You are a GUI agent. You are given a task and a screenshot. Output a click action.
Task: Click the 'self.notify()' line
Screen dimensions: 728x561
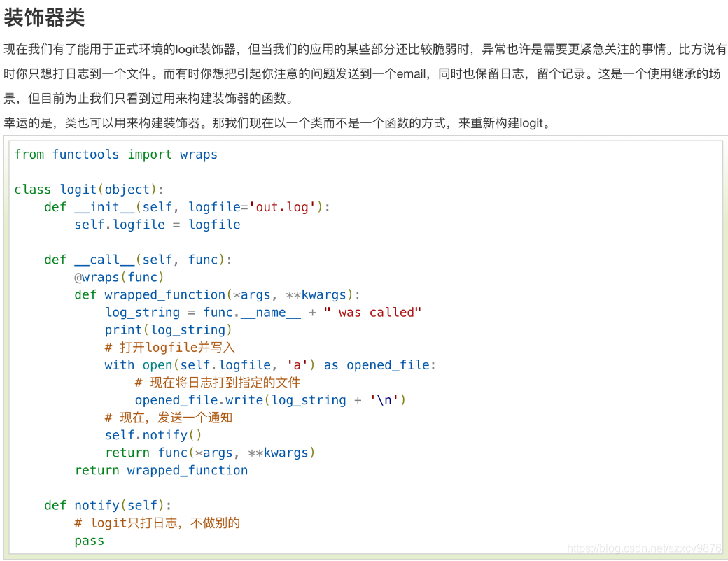(153, 435)
